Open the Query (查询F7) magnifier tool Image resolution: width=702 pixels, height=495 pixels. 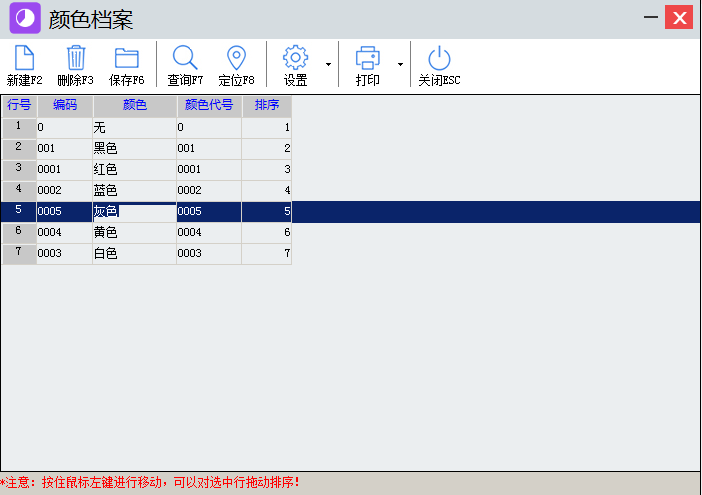[x=185, y=58]
